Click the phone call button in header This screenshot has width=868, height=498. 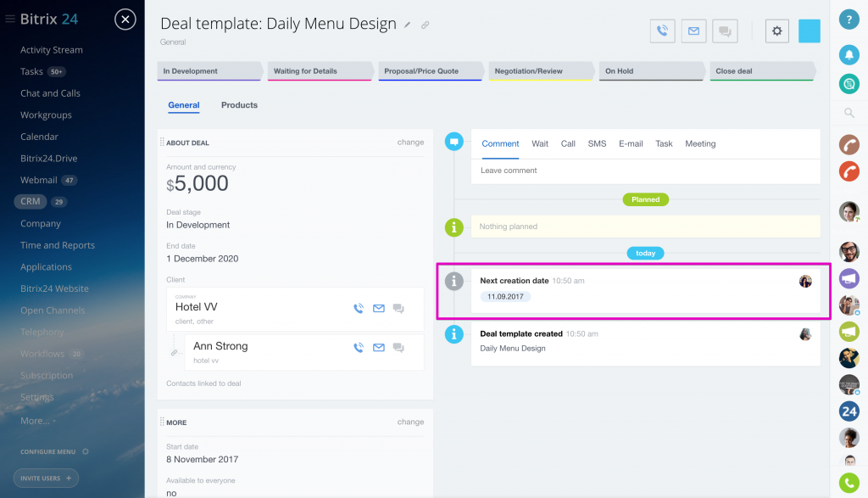662,31
